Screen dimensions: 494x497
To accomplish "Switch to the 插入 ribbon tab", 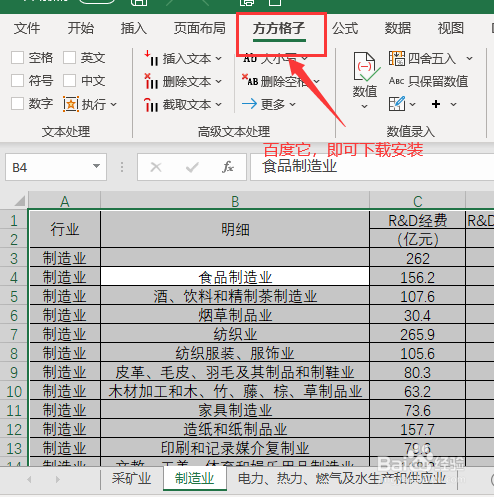I will [x=134, y=28].
